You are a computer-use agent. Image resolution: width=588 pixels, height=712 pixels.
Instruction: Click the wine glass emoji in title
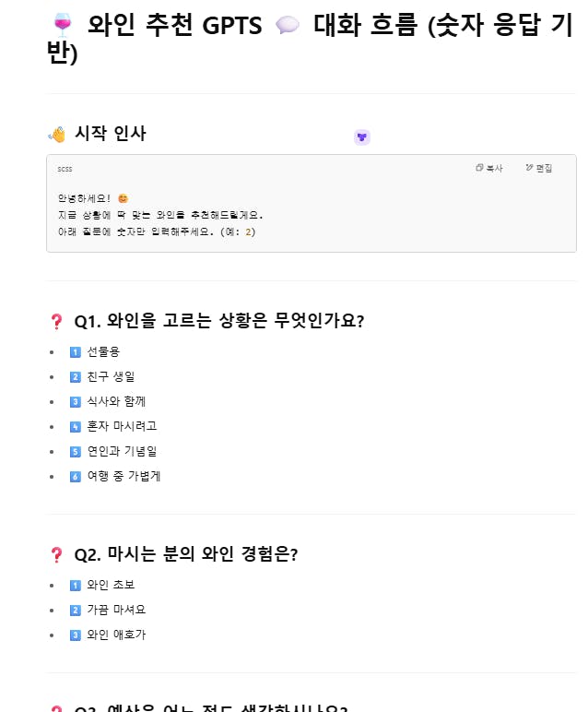63,25
